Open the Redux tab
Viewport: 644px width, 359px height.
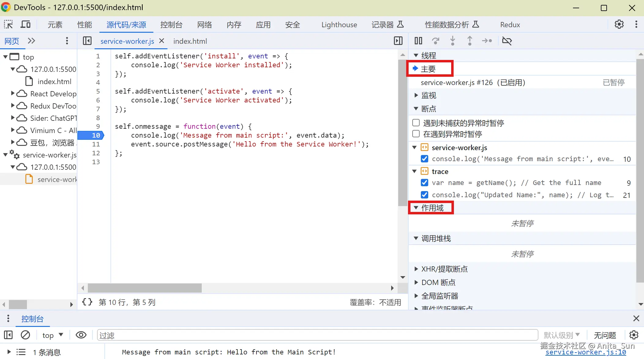tap(510, 24)
